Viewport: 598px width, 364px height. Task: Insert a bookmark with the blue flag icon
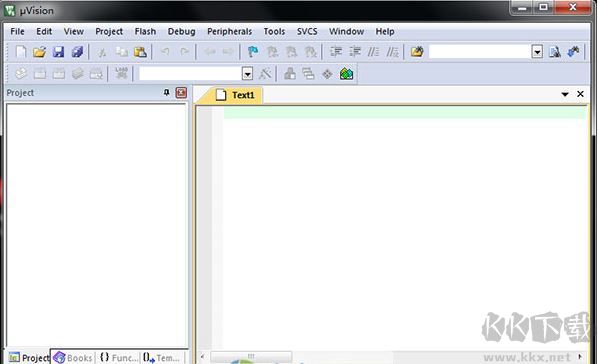click(x=253, y=52)
